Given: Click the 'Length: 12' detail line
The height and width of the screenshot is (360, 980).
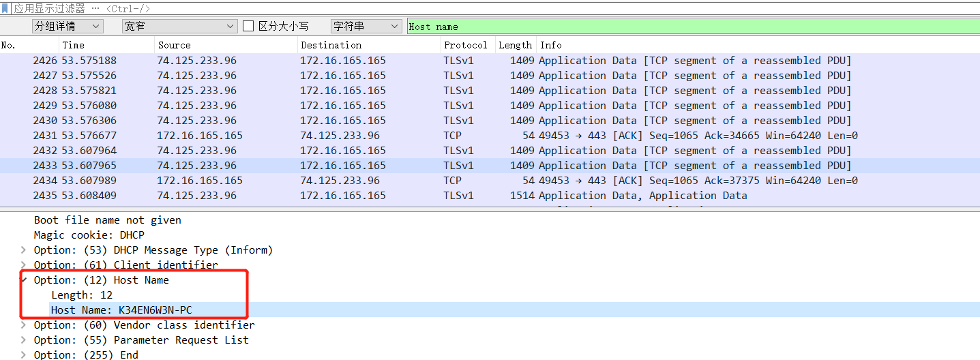Looking at the screenshot, I should tap(82, 295).
